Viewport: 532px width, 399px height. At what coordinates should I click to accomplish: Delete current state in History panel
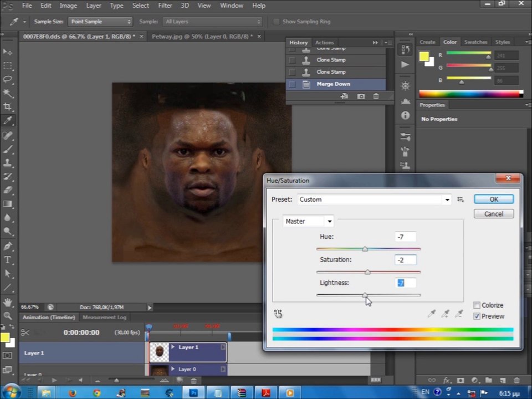point(376,96)
